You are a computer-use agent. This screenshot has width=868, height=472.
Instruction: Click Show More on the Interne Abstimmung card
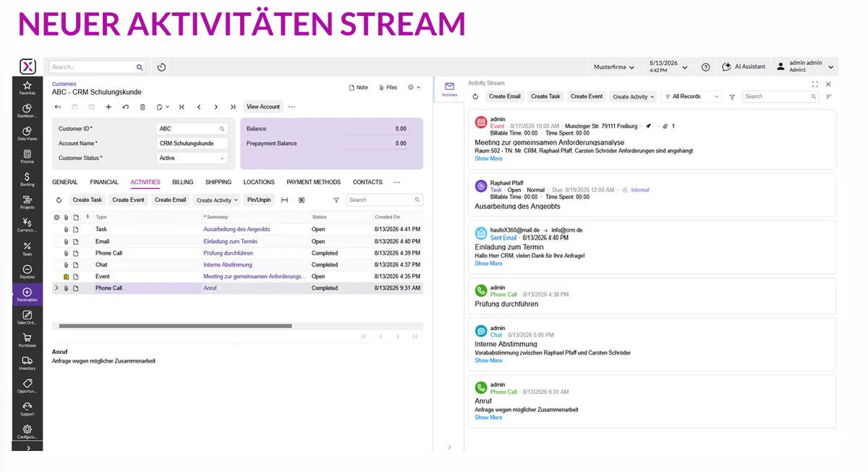[x=488, y=361]
